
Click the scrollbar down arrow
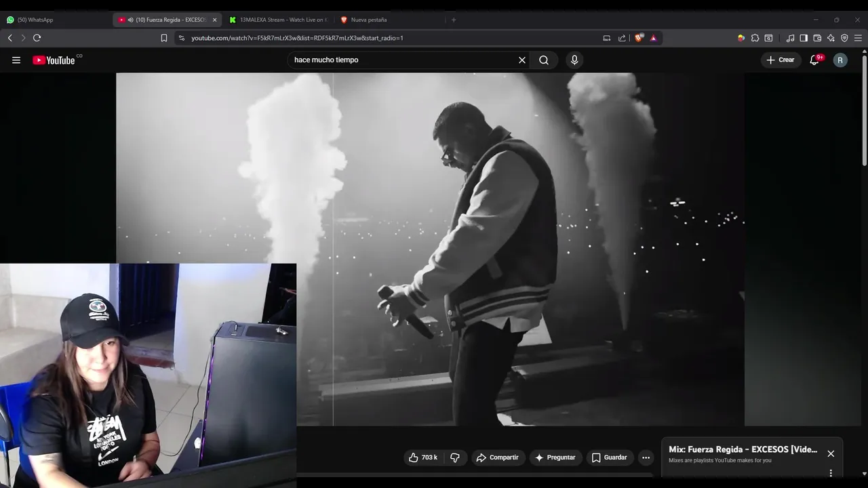pos(864,474)
